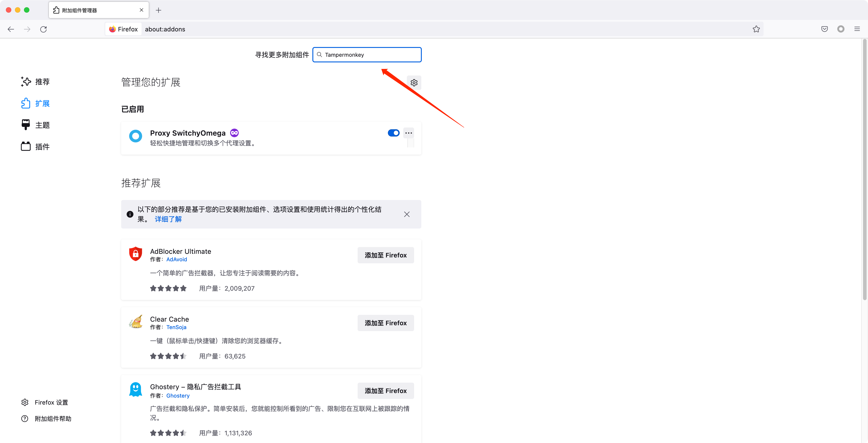Add Clear Cache to Firefox

tap(385, 323)
